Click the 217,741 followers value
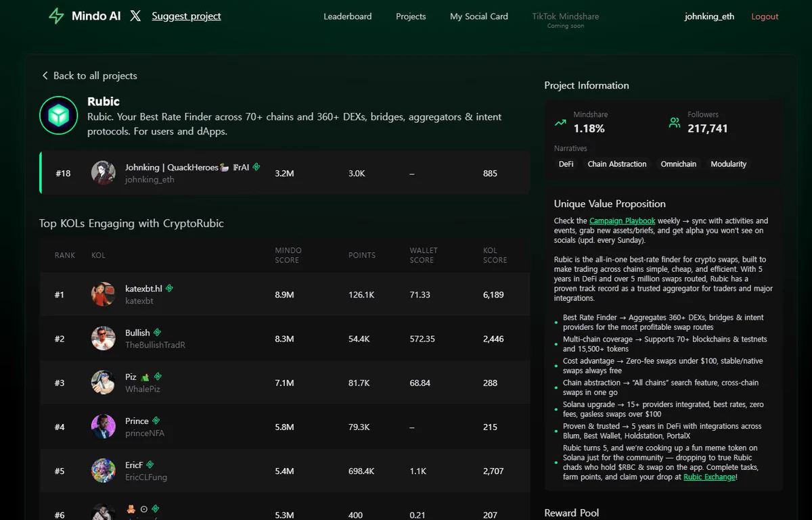The width and height of the screenshot is (812, 520). (708, 128)
